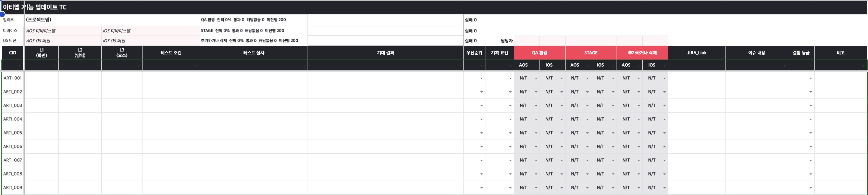
Task: Click the AOS filter icon under 추가하거나 삭제
Action: click(639, 65)
